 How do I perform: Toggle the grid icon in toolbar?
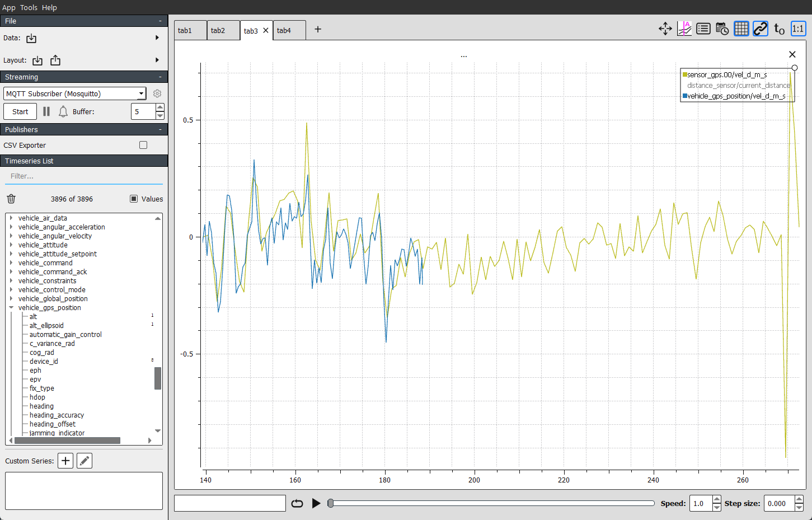click(741, 29)
